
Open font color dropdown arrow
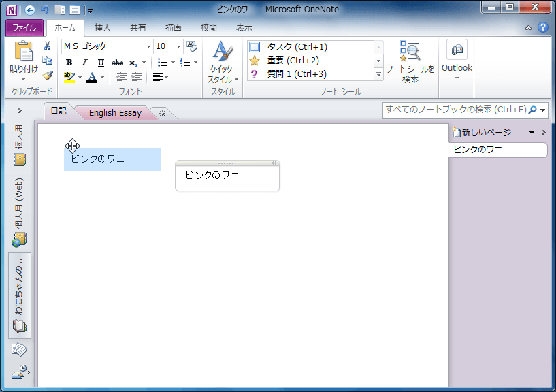[103, 77]
